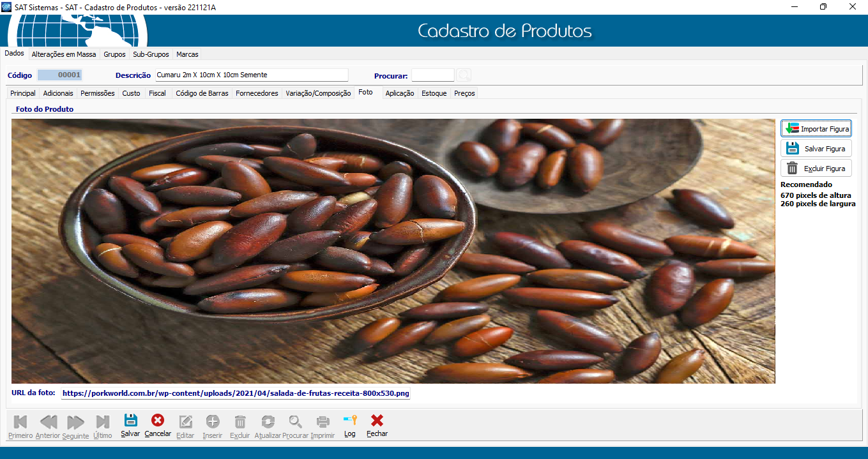Click the product photo of seeds
Screen dimensions: 868x459
point(393,251)
